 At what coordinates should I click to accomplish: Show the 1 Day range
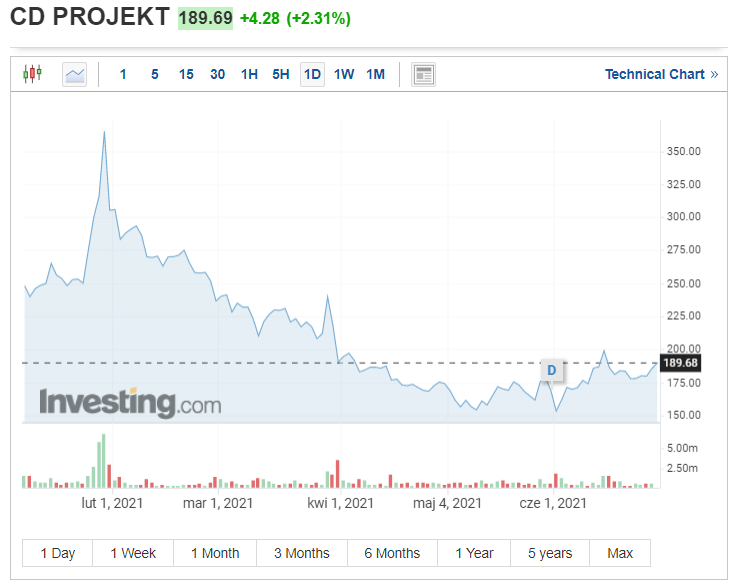(57, 553)
